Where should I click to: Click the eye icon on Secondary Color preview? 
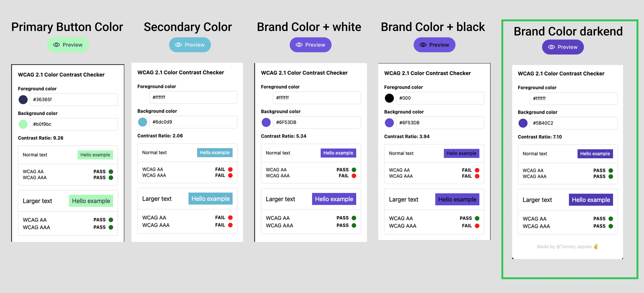[x=178, y=44]
